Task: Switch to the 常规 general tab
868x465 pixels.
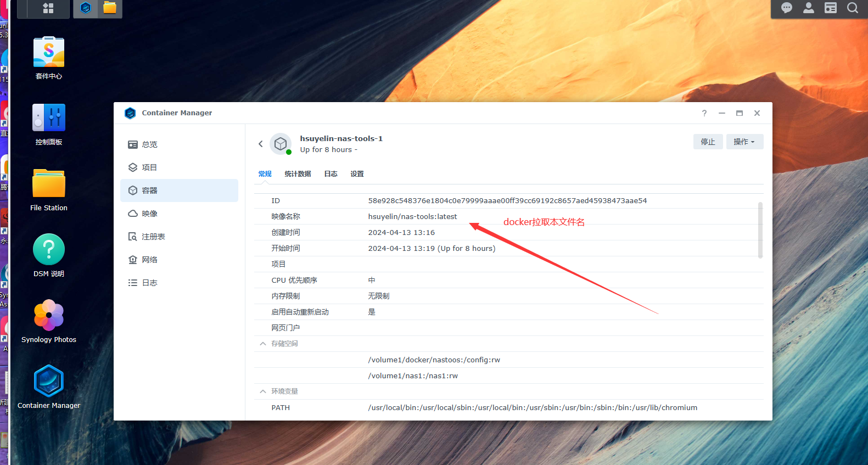Action: click(265, 174)
